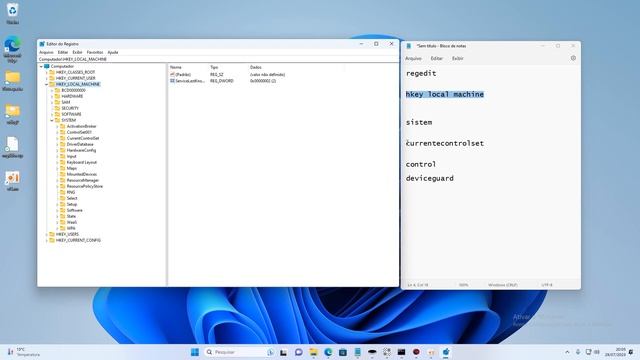Open Editar menu in Notepad
Screen dimensions: 640x360
[x=436, y=58]
